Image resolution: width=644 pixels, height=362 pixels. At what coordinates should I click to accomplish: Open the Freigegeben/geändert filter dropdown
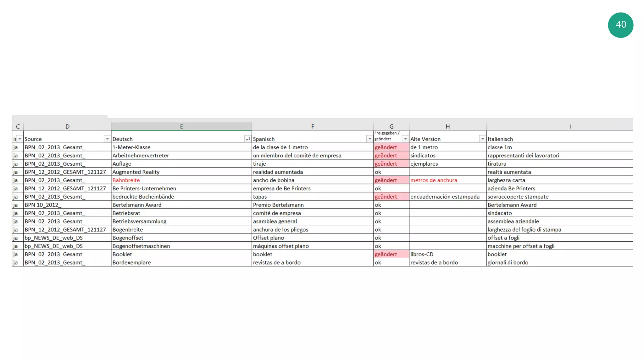(405, 139)
